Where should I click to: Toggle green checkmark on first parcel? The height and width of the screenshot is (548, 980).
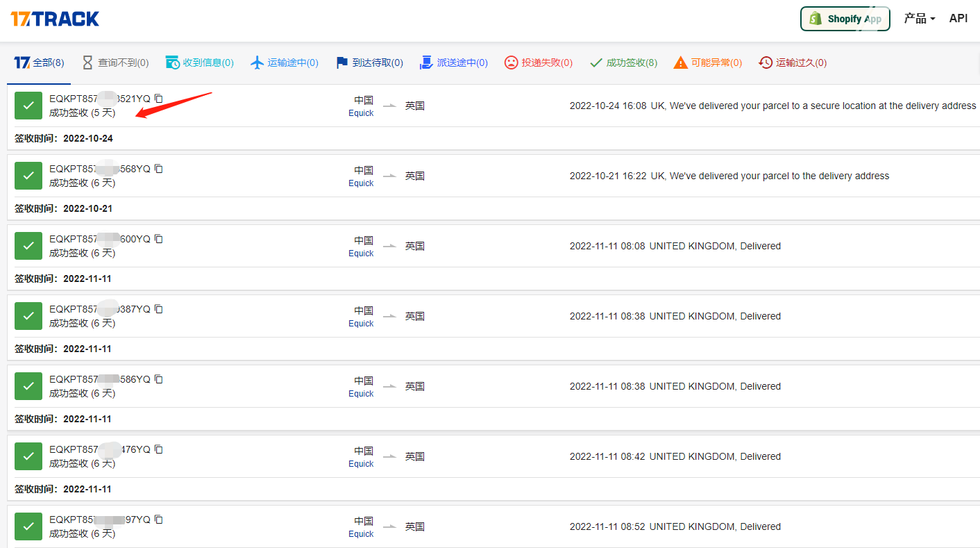tap(28, 106)
